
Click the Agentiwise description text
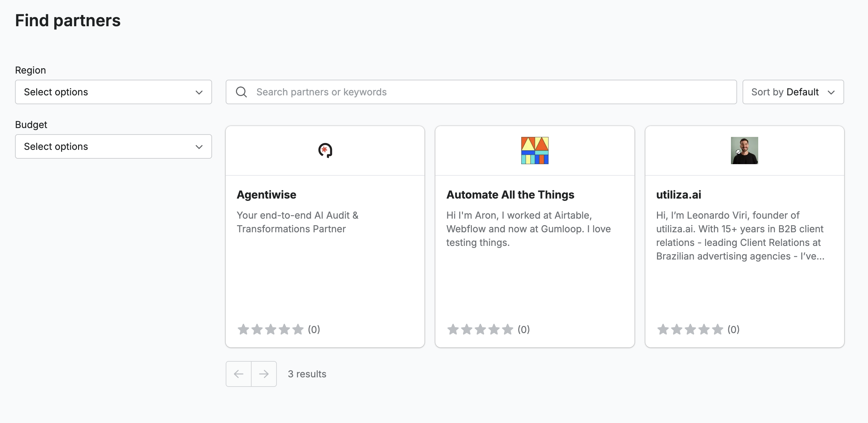(298, 222)
